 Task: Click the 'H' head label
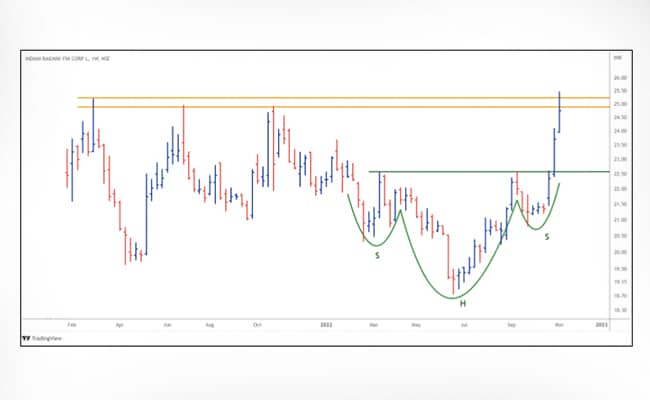[x=462, y=303]
